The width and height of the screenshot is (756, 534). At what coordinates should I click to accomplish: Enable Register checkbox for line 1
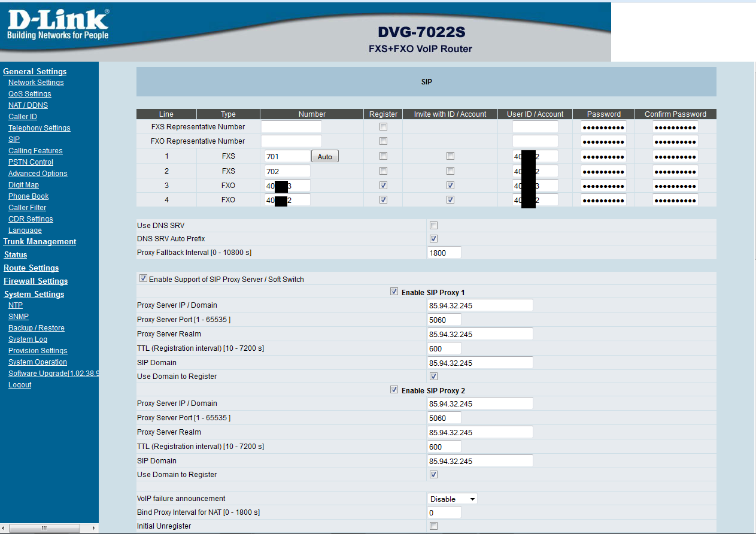pyautogui.click(x=383, y=156)
